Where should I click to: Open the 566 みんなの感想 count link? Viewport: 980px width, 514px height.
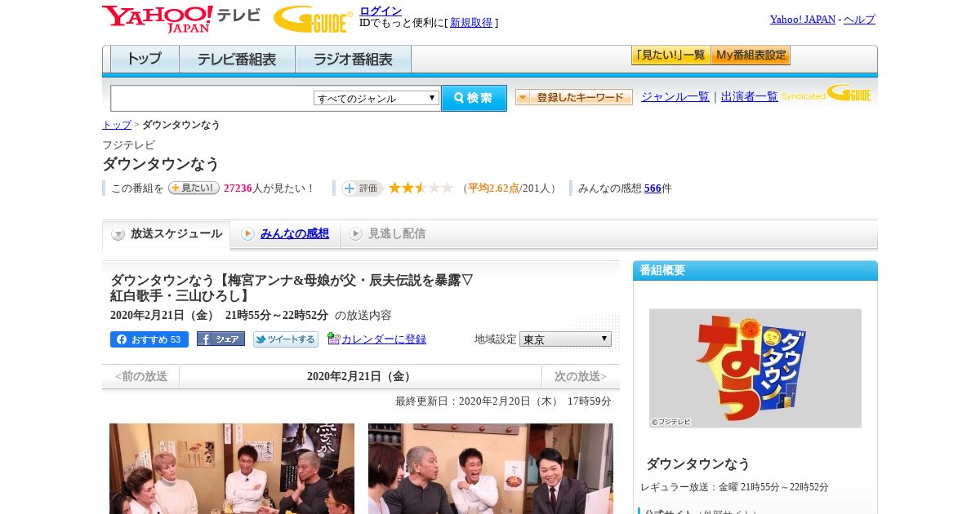point(653,188)
